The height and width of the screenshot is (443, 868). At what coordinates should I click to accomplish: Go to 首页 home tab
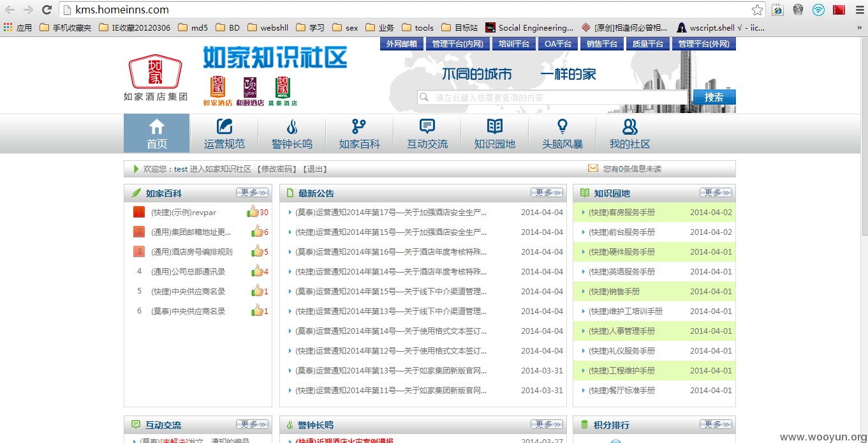156,133
